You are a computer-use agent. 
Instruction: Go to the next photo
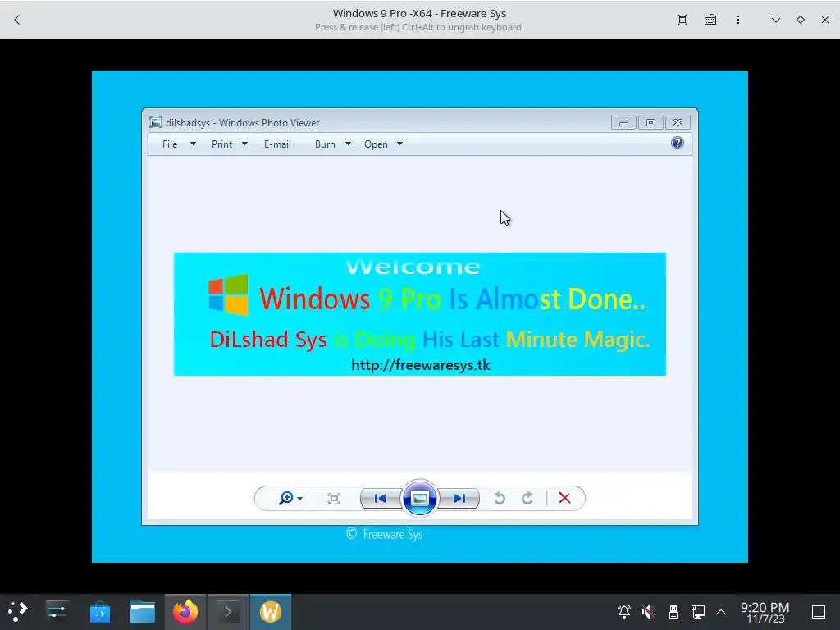[459, 498]
